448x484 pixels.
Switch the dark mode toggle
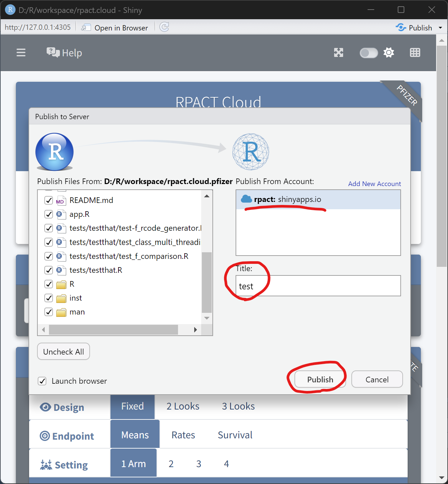368,53
